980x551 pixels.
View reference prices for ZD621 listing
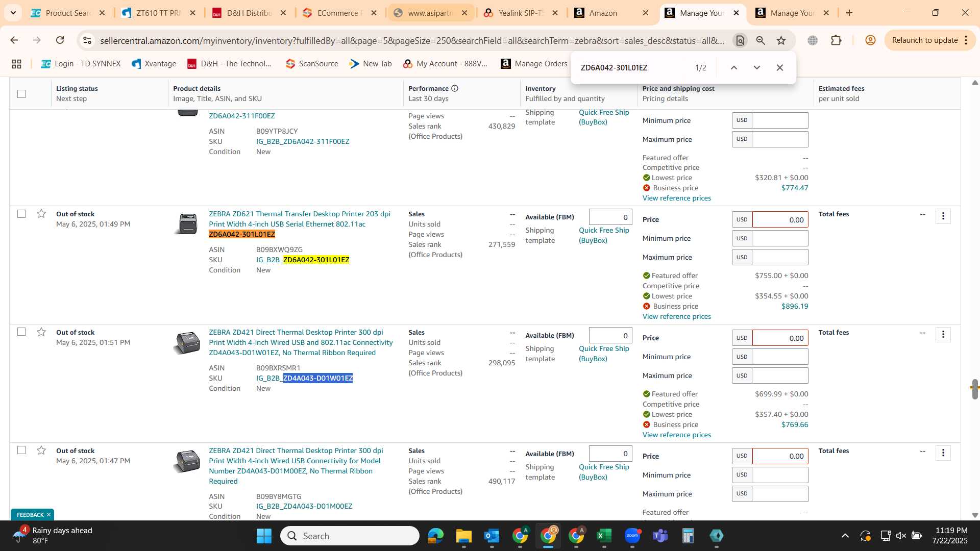click(x=676, y=316)
